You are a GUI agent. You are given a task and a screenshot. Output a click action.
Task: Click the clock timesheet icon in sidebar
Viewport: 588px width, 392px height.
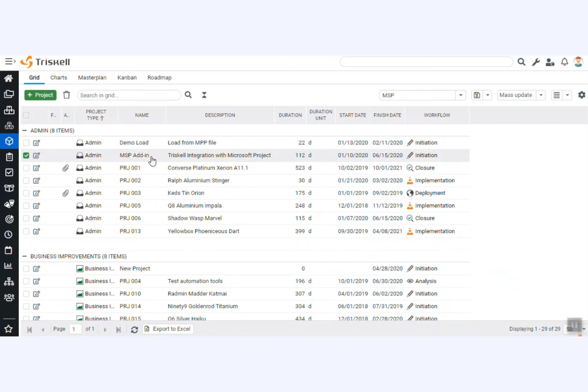coord(9,235)
